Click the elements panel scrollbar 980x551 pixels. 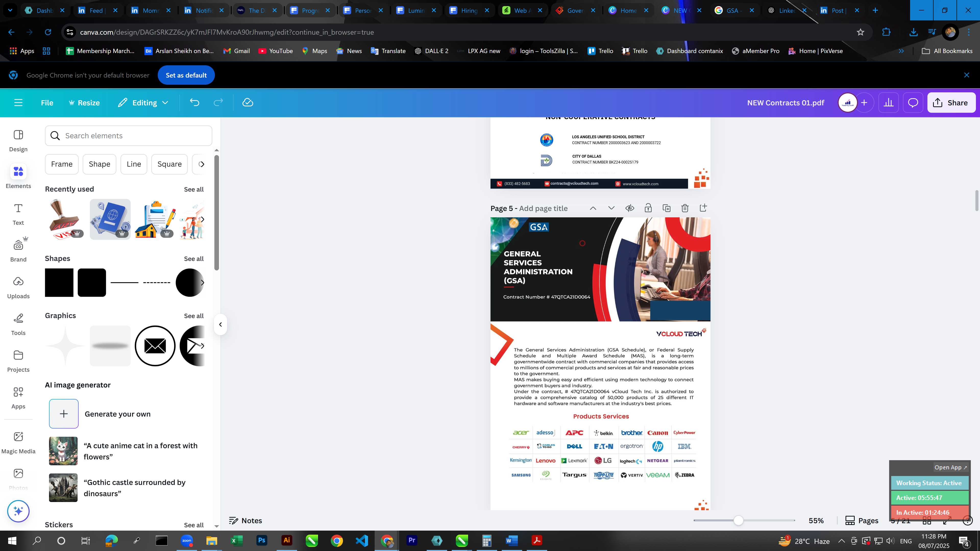216,213
